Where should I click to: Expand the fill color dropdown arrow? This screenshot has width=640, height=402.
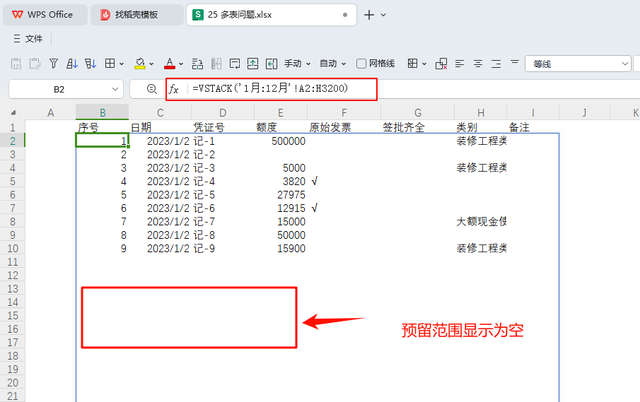[x=151, y=64]
